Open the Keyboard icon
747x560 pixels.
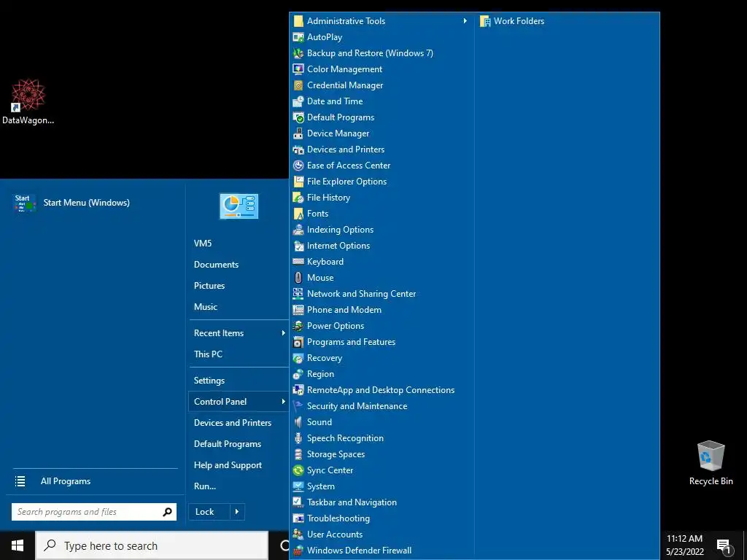298,262
